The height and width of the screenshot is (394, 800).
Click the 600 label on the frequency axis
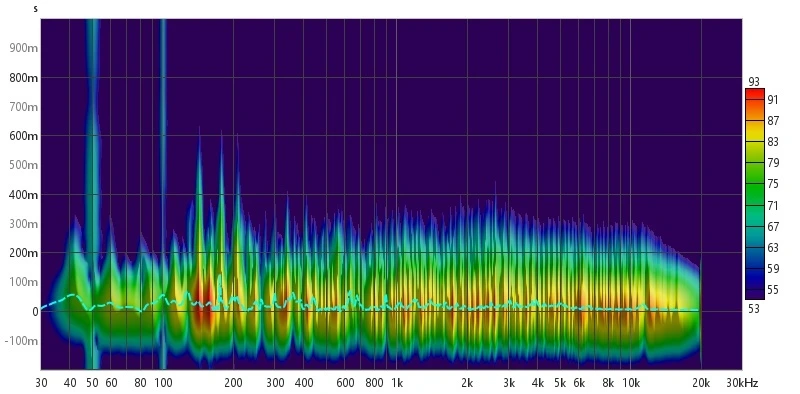[x=345, y=383]
